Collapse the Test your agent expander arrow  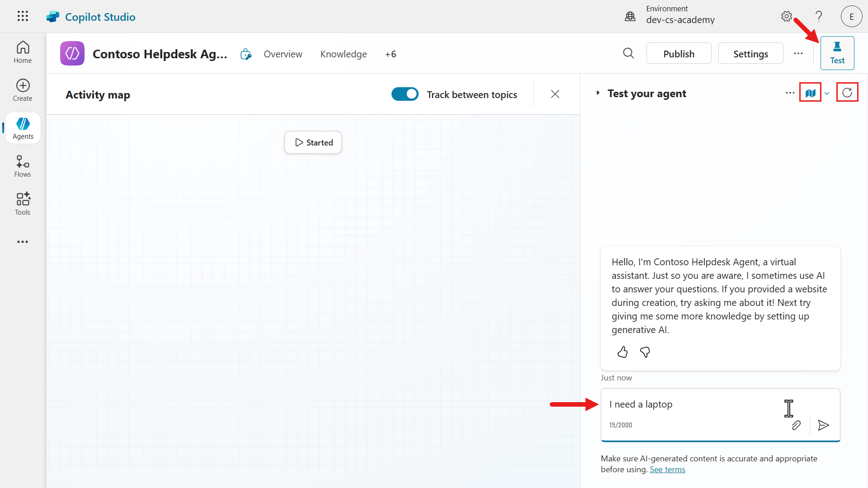point(598,93)
